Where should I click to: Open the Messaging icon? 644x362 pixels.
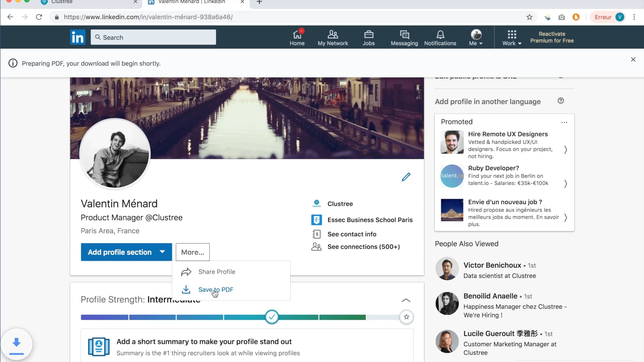tap(404, 37)
